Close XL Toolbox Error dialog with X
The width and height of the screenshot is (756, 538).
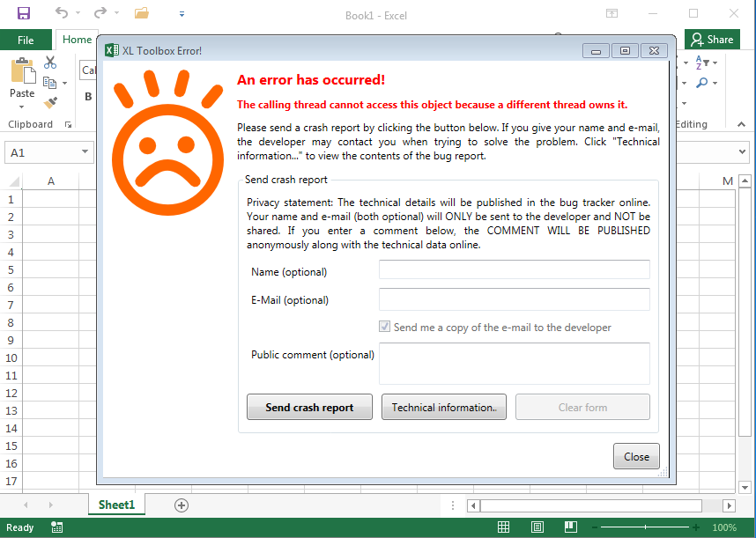point(655,50)
